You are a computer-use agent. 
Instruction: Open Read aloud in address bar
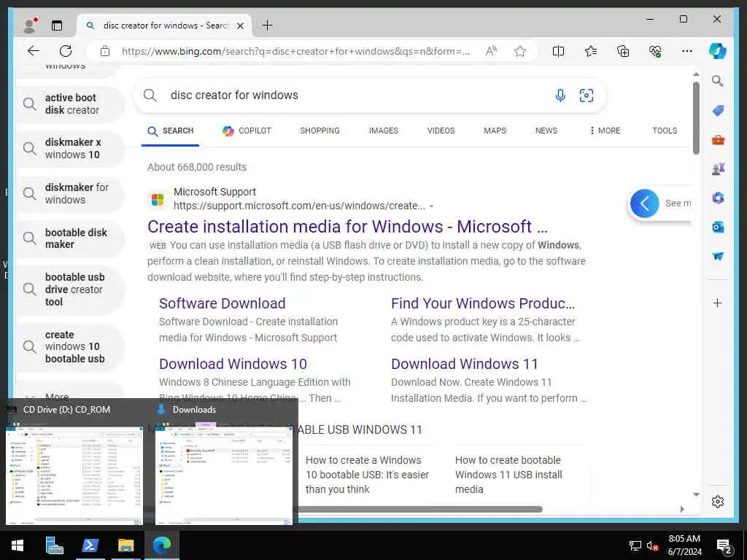tap(491, 51)
